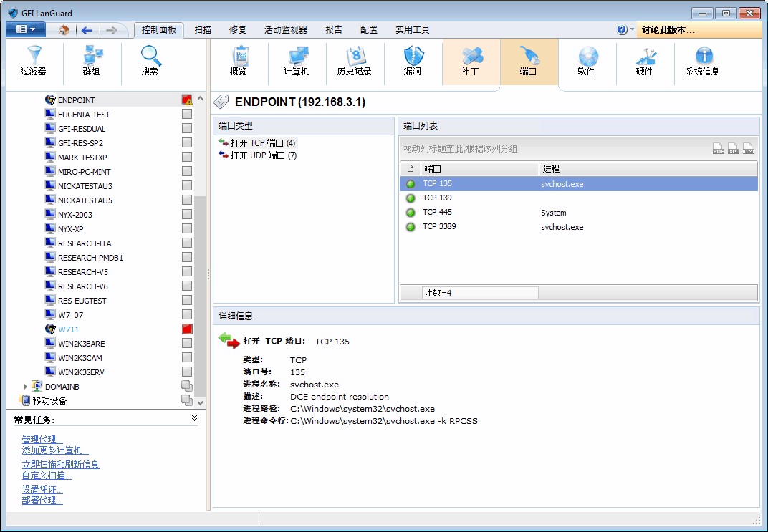Viewport: 768px width, 532px height.
Task: Toggle the red checkbox for W711
Action: click(186, 329)
